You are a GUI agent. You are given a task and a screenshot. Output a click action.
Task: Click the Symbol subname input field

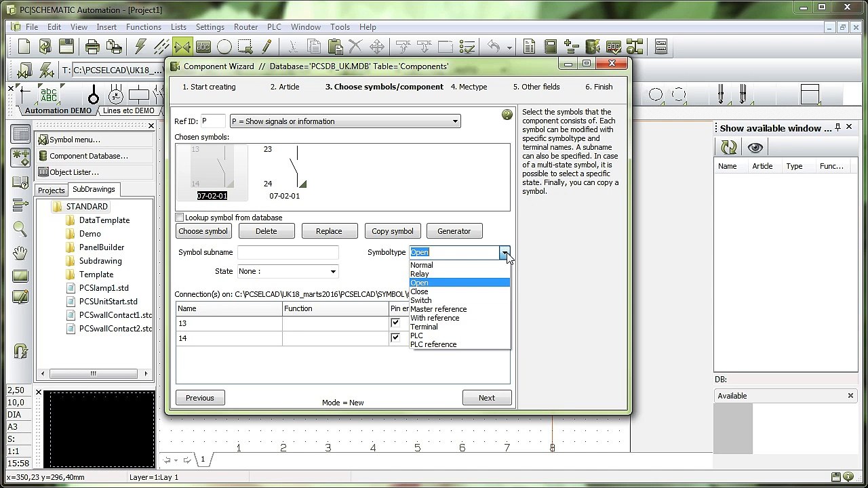tap(288, 252)
